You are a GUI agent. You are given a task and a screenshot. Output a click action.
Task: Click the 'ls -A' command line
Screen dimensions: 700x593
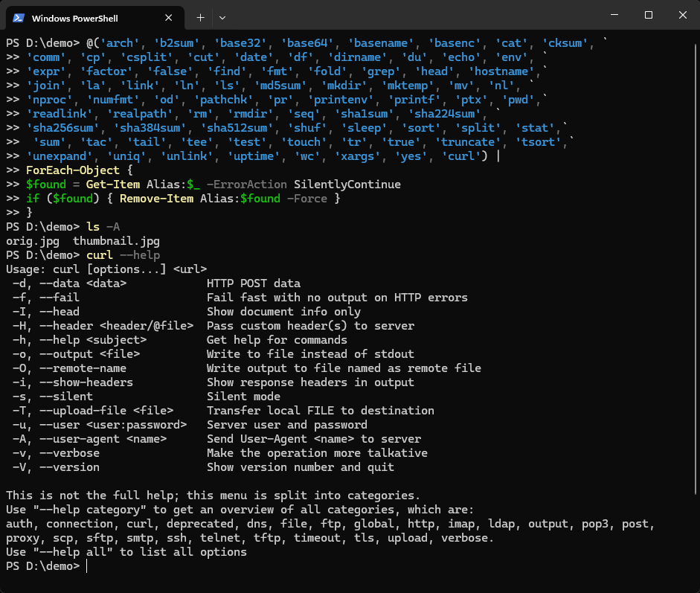[x=63, y=227]
